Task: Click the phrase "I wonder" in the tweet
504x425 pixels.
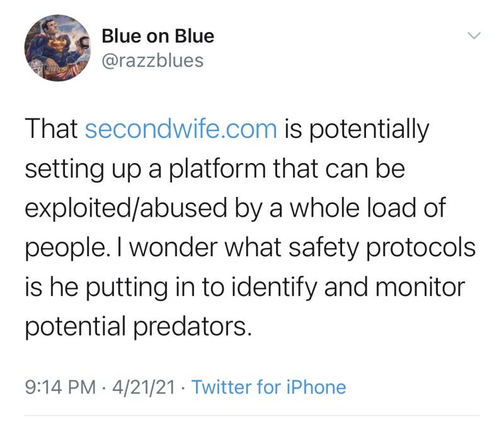Action: tap(159, 248)
